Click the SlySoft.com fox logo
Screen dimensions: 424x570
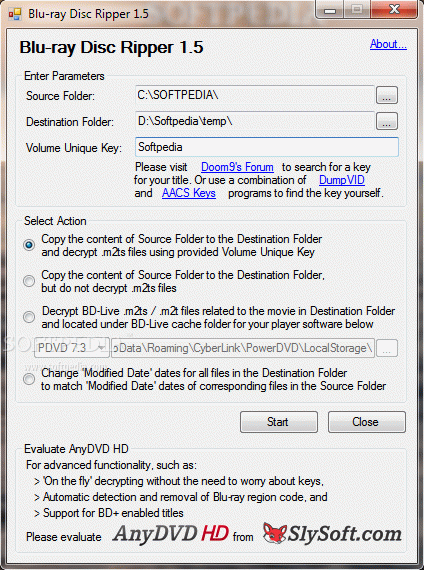[x=332, y=533]
